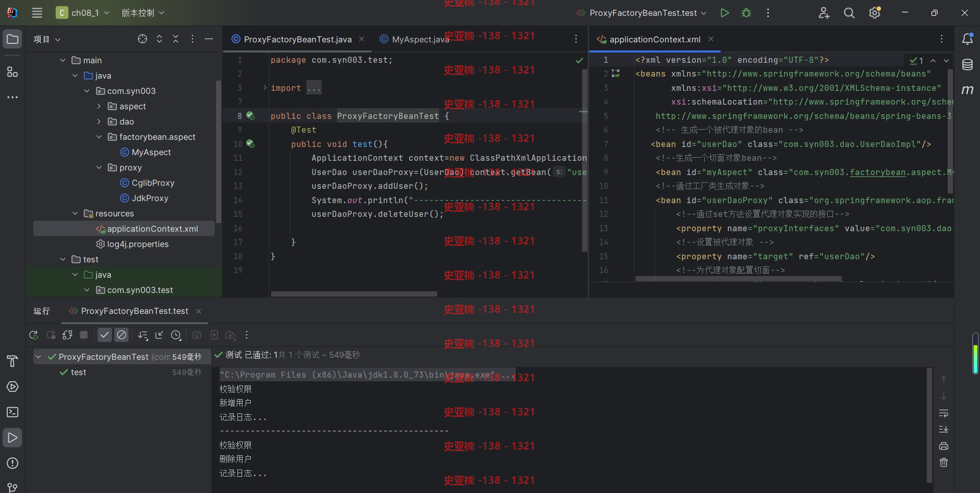Open search everywhere magnifier
Screen dimensions: 980x493
pos(849,13)
